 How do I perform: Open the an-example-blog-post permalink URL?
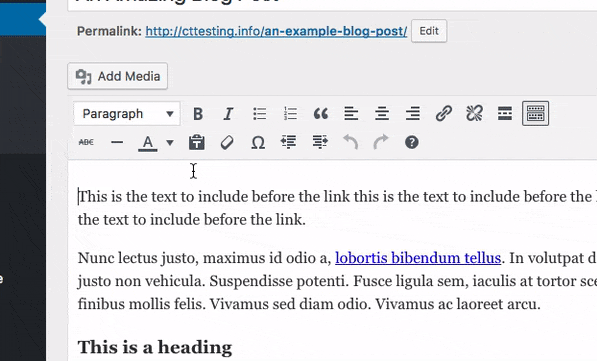pyautogui.click(x=276, y=31)
